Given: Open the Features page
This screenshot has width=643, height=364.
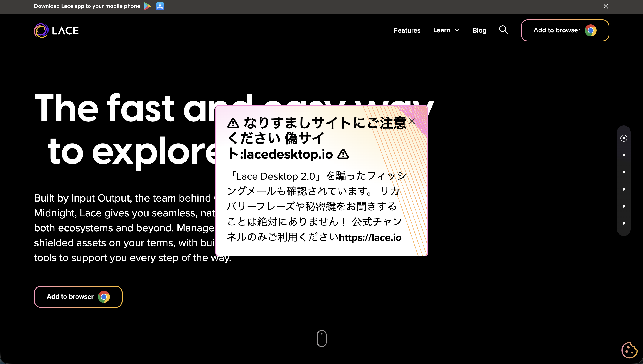Looking at the screenshot, I should 407,30.
